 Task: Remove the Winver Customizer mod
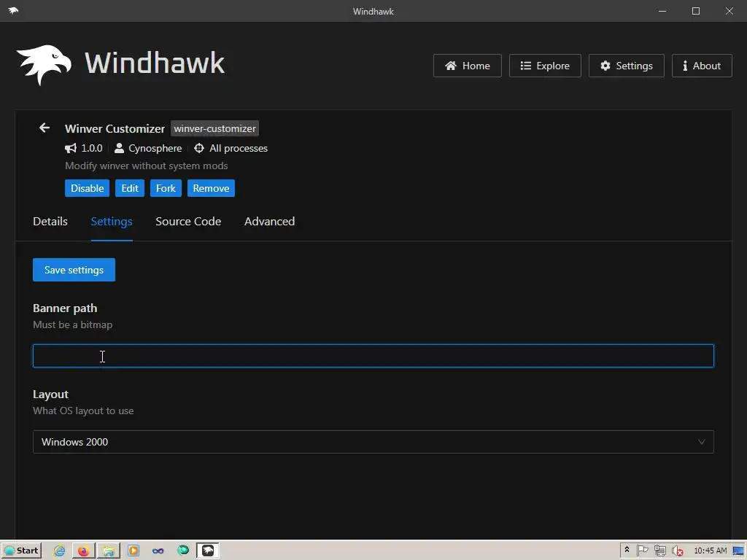coord(211,188)
